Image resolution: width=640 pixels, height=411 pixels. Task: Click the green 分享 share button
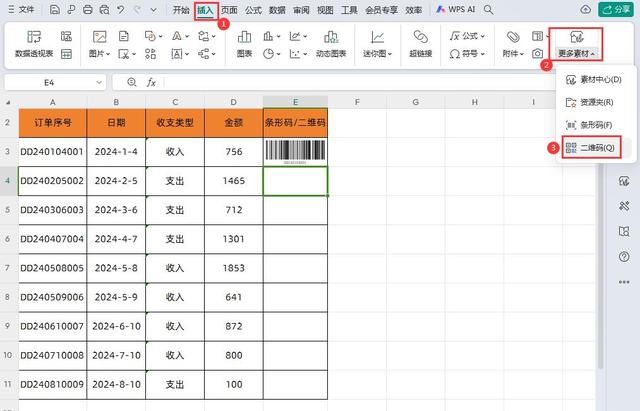click(616, 9)
